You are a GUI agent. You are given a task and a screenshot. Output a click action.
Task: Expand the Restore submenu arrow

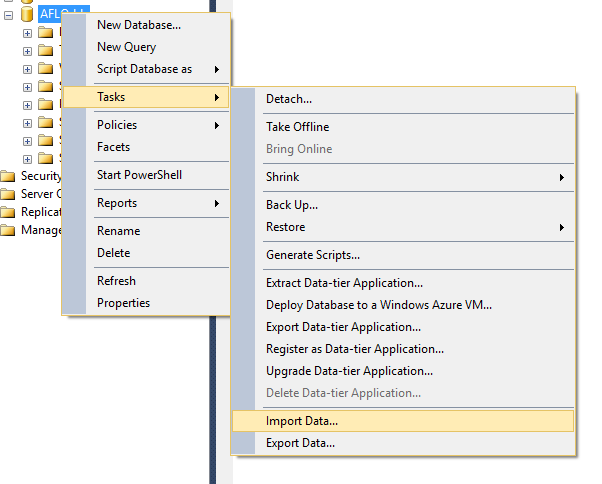coord(562,227)
